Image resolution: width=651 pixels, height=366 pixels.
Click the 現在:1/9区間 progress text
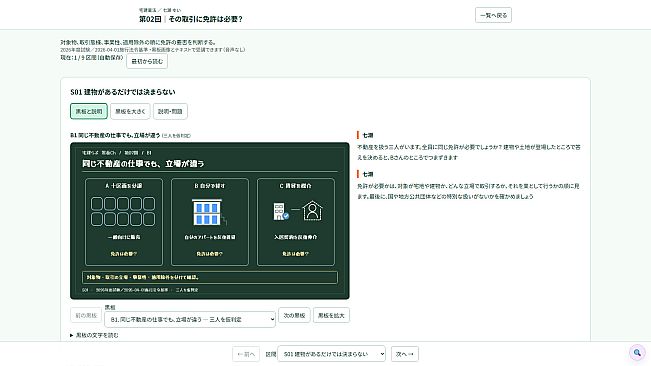tap(91, 58)
